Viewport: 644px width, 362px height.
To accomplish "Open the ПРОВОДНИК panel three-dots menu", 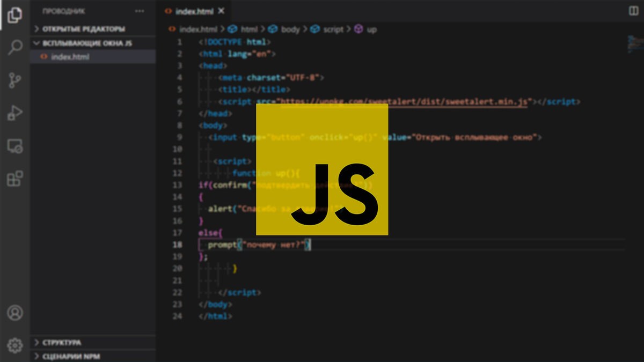I will (x=140, y=11).
